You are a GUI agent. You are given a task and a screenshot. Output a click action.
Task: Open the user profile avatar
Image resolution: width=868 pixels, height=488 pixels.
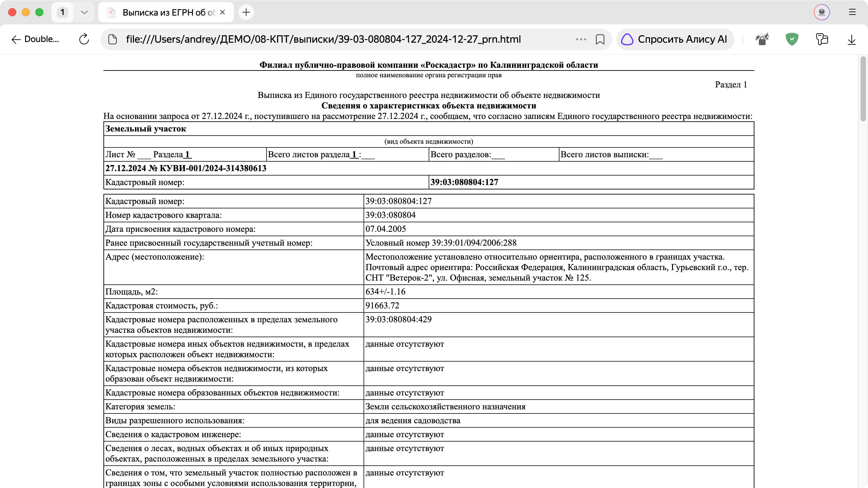tap(822, 13)
